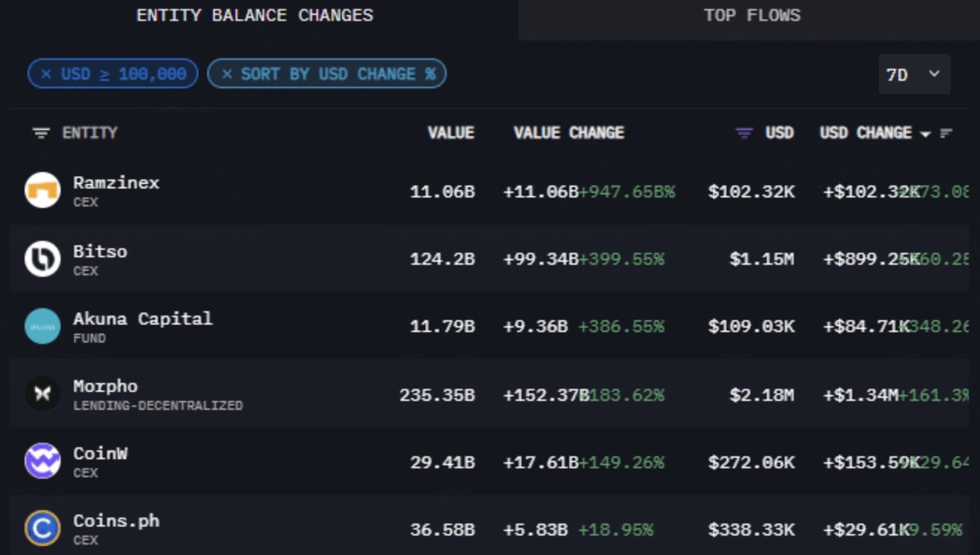This screenshot has width=980, height=555.
Task: Click the column options icon after USD CHANGE
Action: pos(946,133)
